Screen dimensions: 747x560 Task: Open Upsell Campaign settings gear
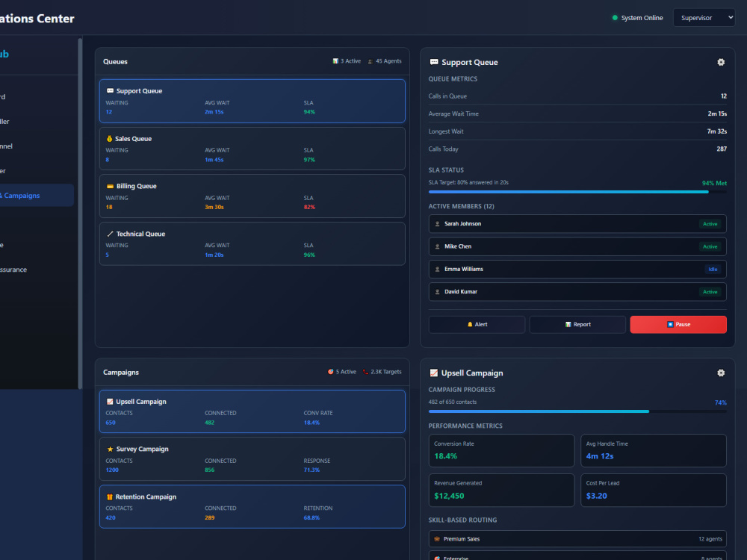click(x=721, y=373)
